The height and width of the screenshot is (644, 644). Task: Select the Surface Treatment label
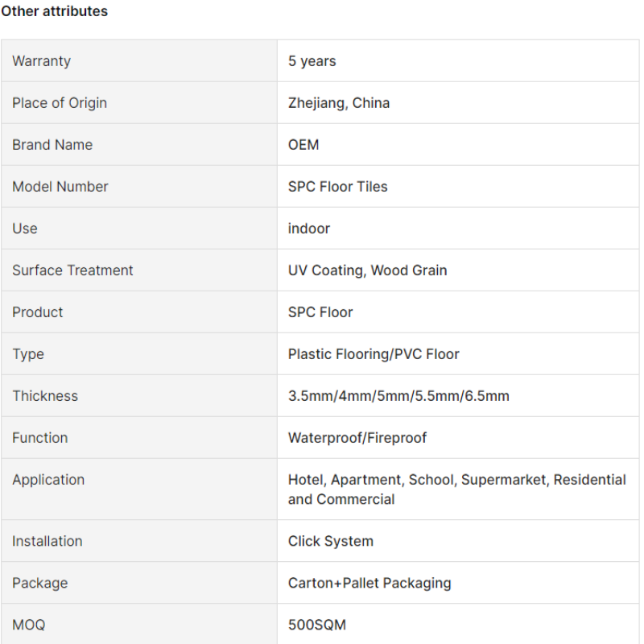72,270
